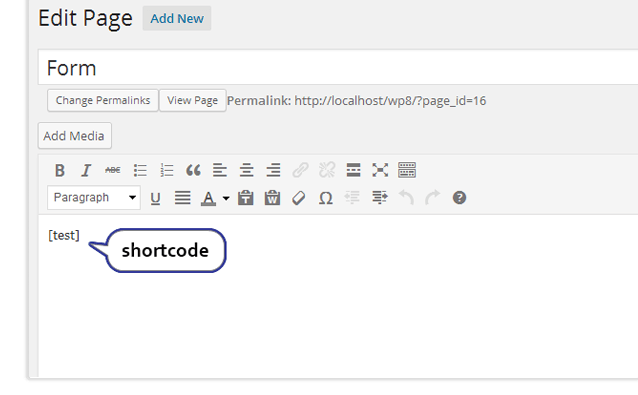Insert a bulleted list
The image size is (638, 395).
click(x=140, y=170)
